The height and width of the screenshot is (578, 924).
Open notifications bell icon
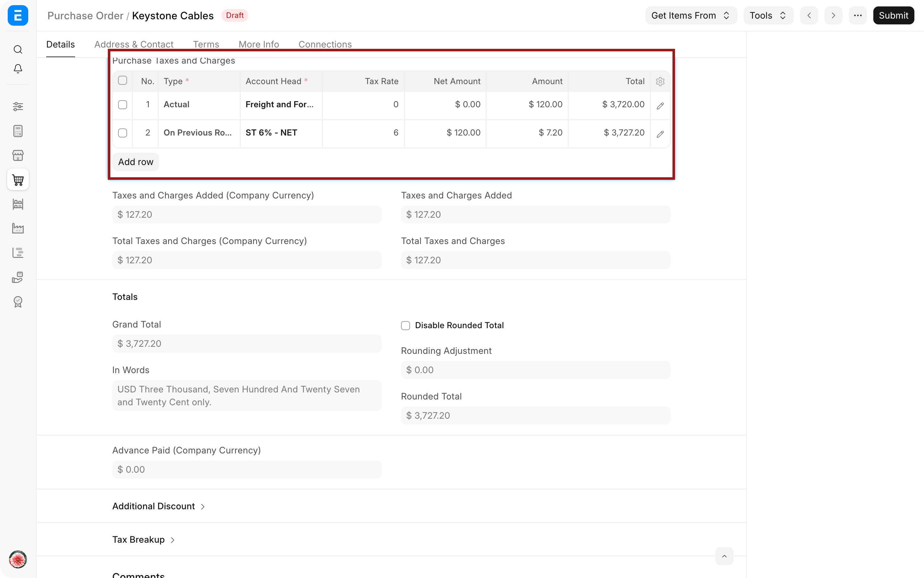tap(18, 69)
